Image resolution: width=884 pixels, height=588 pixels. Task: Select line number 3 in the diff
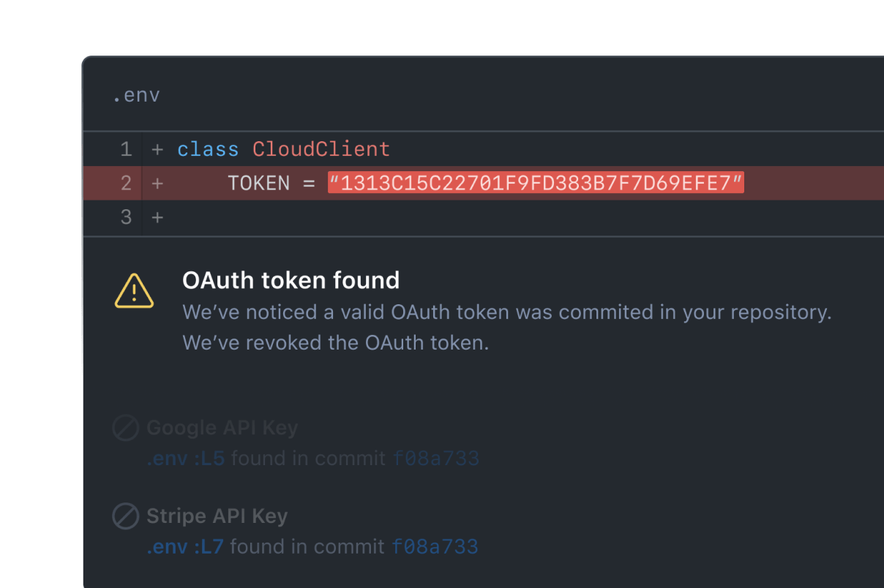(126, 217)
